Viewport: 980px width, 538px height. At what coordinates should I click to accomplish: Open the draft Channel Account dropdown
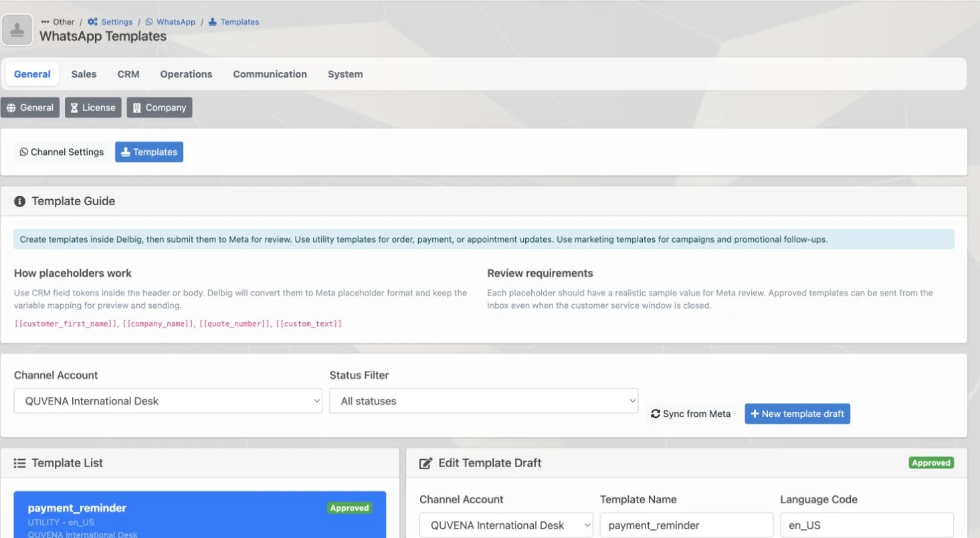506,525
